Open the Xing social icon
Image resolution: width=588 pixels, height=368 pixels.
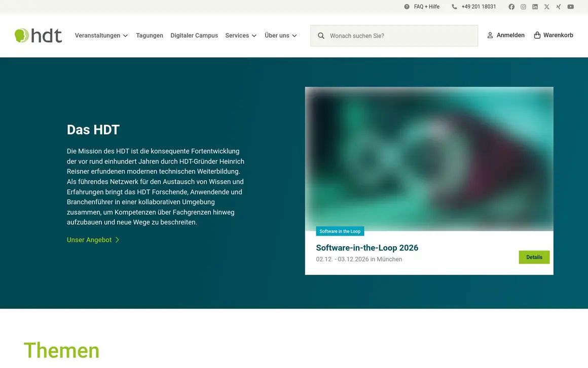coord(559,7)
